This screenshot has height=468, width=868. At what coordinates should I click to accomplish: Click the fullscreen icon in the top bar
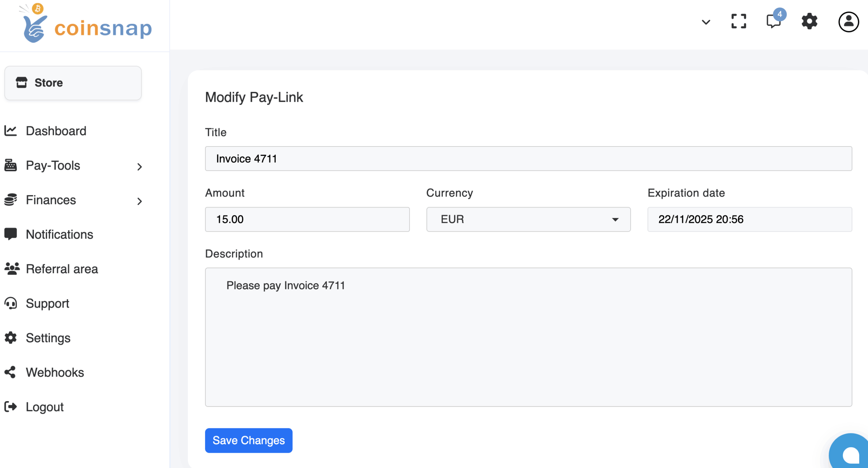(x=738, y=22)
